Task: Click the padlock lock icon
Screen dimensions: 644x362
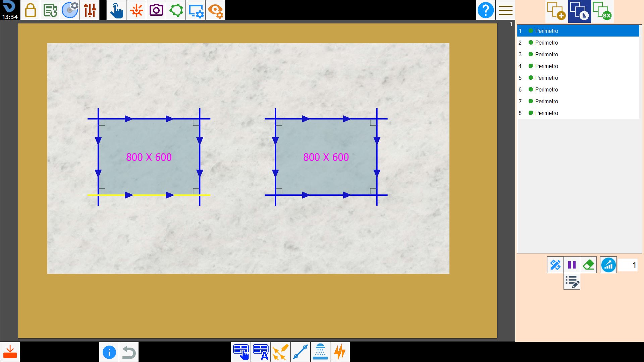Action: tap(30, 10)
